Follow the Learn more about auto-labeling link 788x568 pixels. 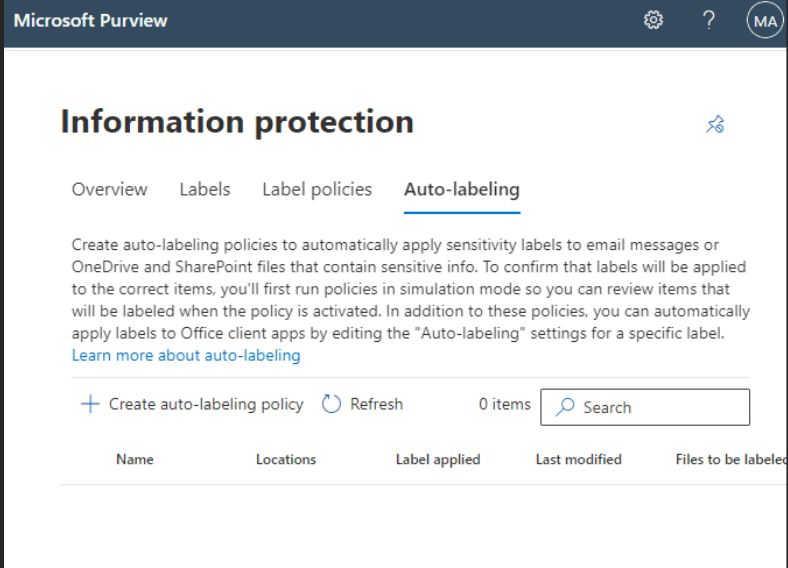186,355
